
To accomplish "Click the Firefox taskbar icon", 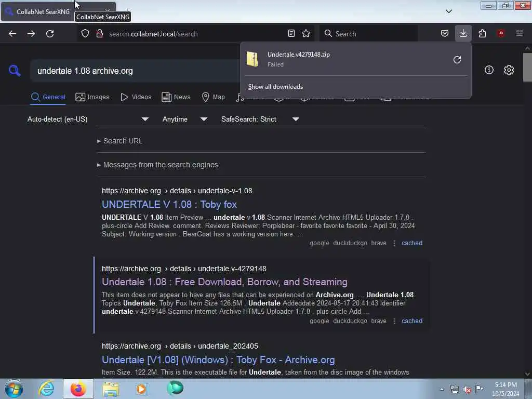I will [x=78, y=389].
